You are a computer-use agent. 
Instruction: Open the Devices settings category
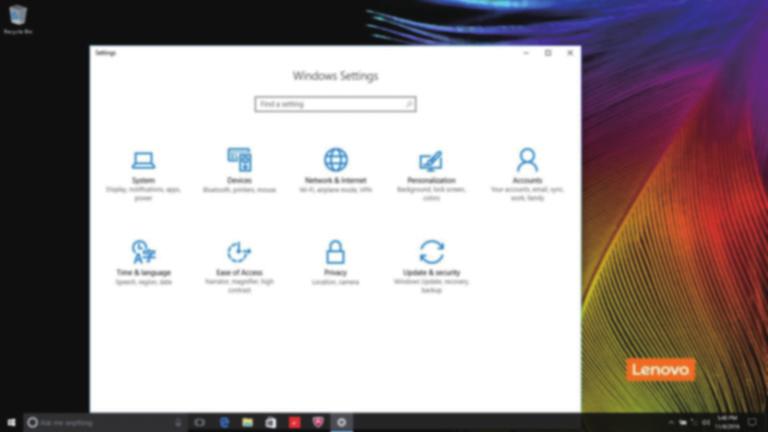(x=239, y=170)
